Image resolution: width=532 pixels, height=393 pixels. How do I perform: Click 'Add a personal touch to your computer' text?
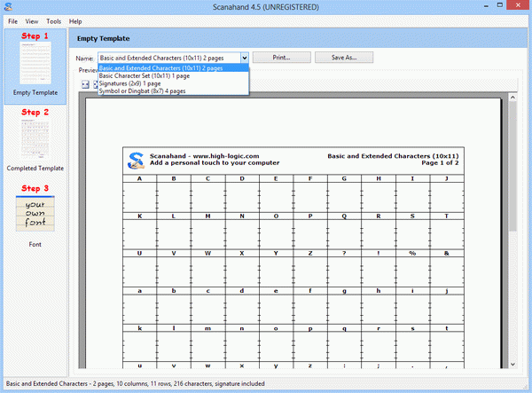tap(215, 163)
